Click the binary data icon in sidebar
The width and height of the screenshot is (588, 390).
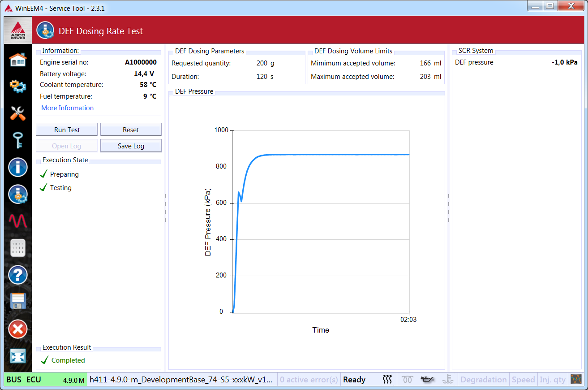pos(18,248)
